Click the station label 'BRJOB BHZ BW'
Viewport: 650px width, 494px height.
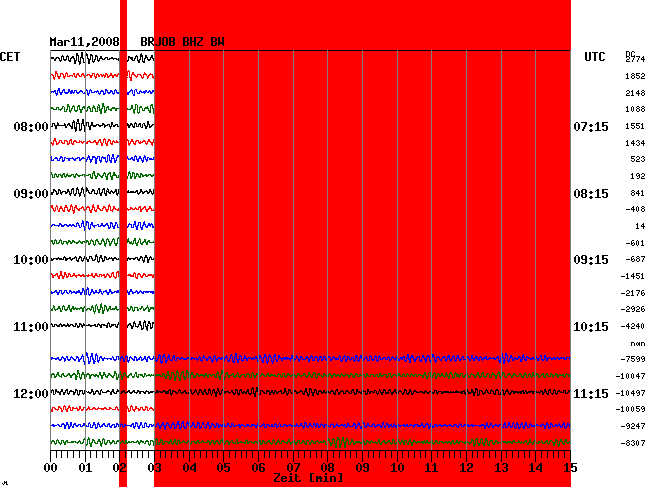click(x=182, y=42)
